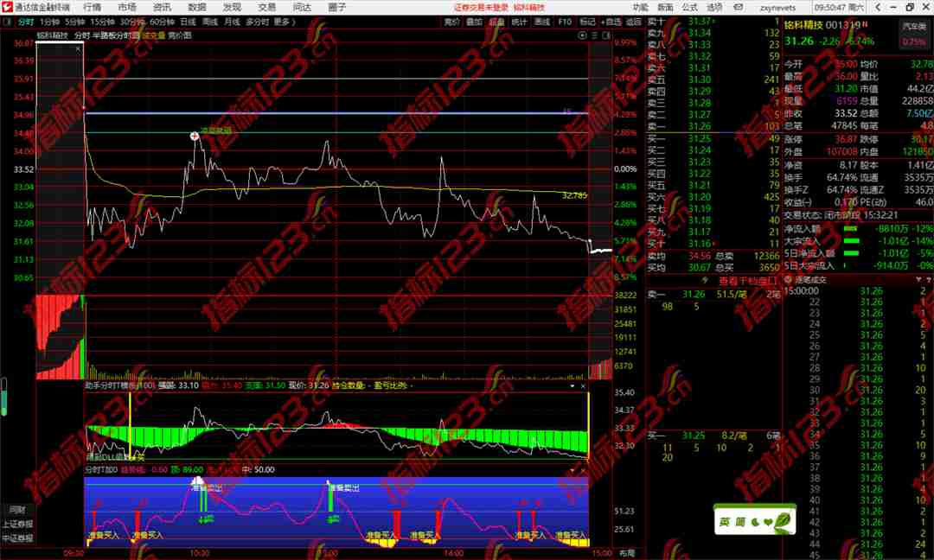This screenshot has height=560, width=934.
Task: Collapse the 分时T加0 panel using its arrow
Action: 572,469
